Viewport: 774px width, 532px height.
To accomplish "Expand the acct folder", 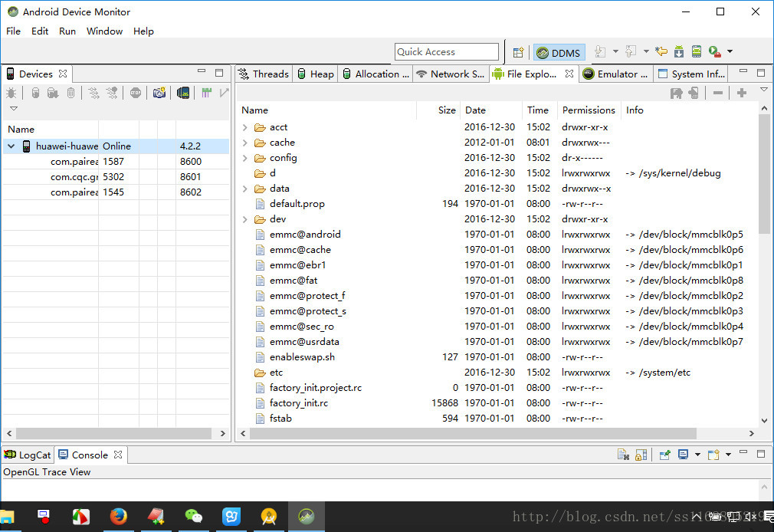I will [244, 127].
